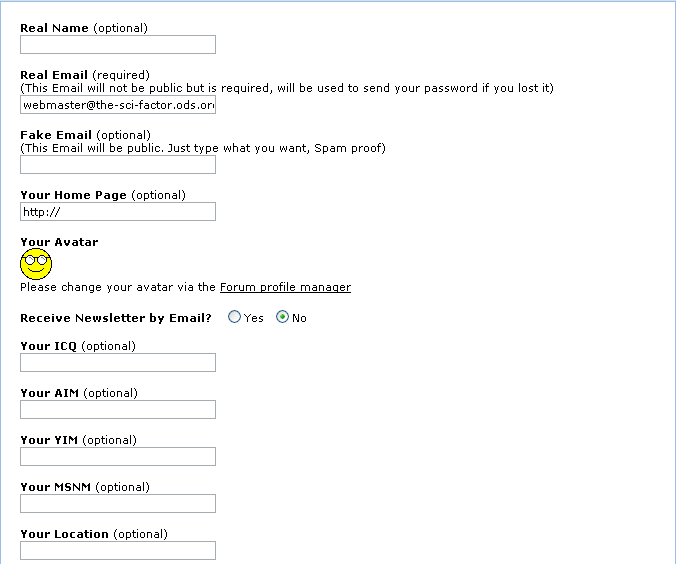676x564 pixels.
Task: Focus the Your Location input field
Action: [118, 550]
